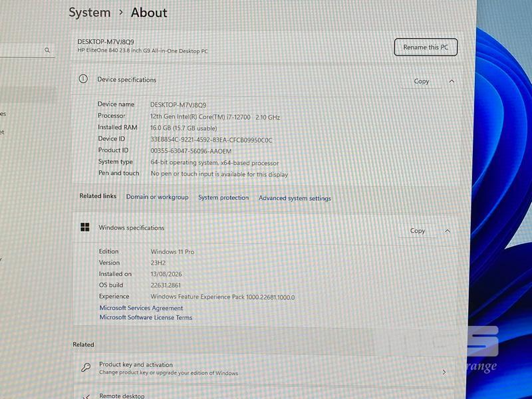Expand Product key and activation chevron
Viewport: 532px width, 399px height.
pyautogui.click(x=444, y=372)
